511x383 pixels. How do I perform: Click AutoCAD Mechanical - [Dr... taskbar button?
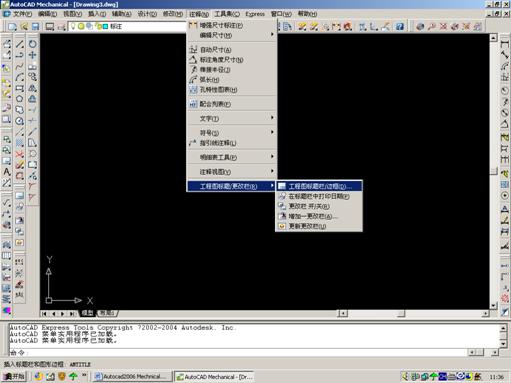pyautogui.click(x=214, y=377)
